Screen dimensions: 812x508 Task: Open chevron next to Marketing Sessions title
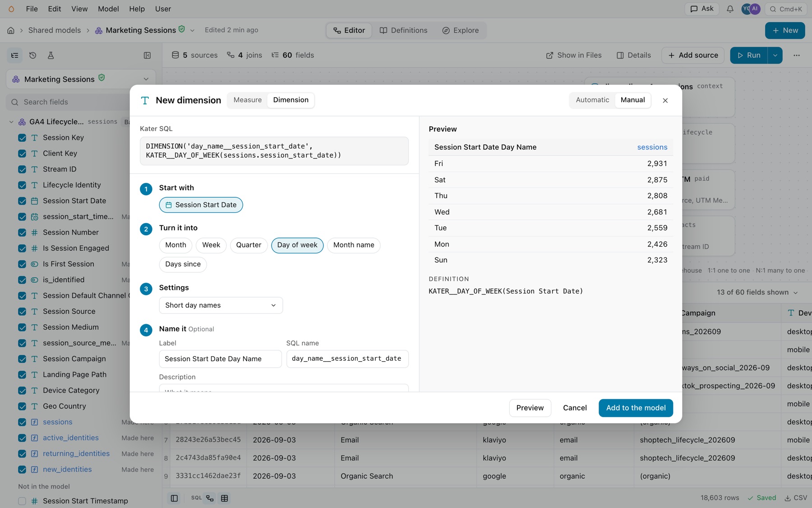(192, 30)
